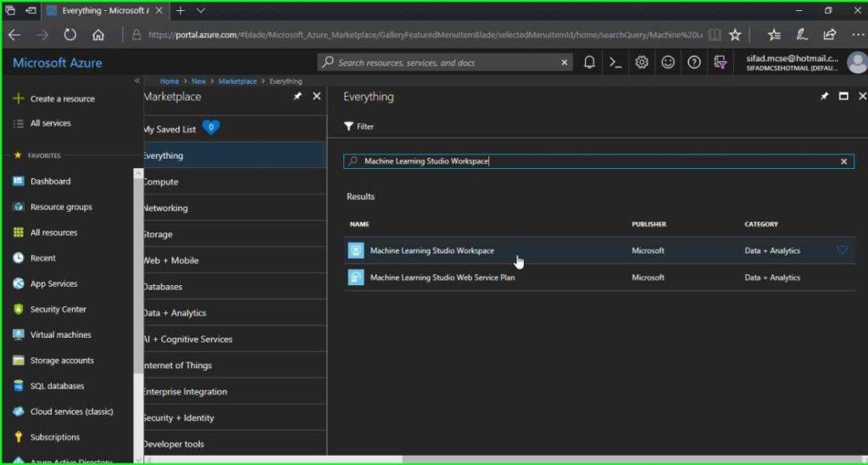Open Dashboard from favorites
Screen dimensions: 868x465
point(42,182)
